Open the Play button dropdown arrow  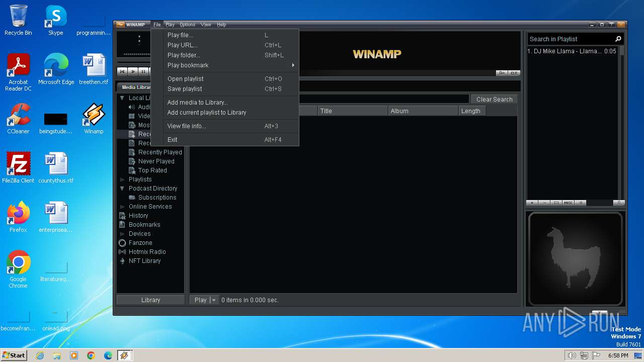[214, 300]
